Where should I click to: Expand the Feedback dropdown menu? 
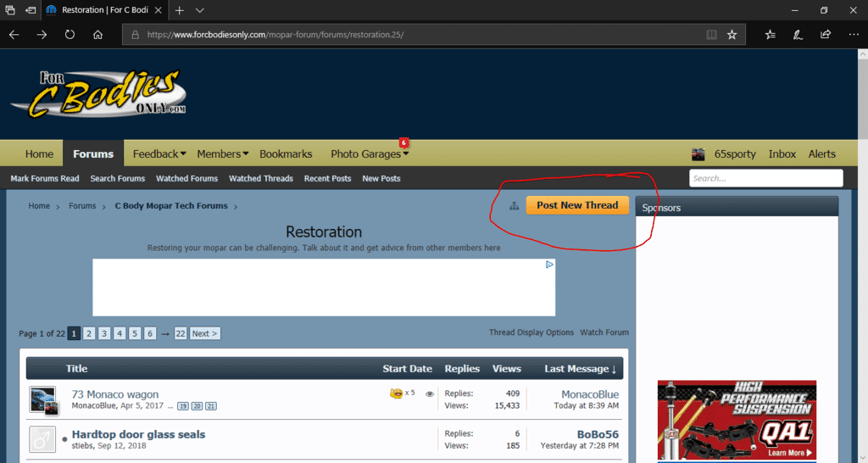(x=159, y=154)
